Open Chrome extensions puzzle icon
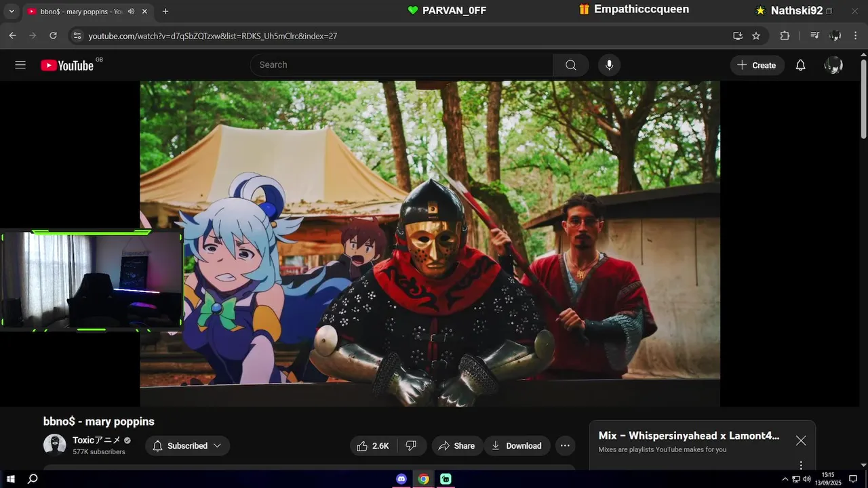 tap(785, 35)
